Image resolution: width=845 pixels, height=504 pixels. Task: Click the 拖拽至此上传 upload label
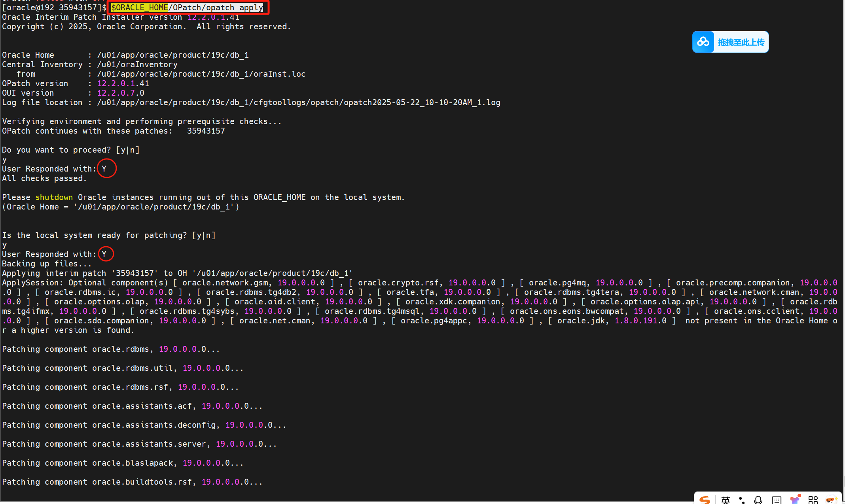tap(741, 42)
